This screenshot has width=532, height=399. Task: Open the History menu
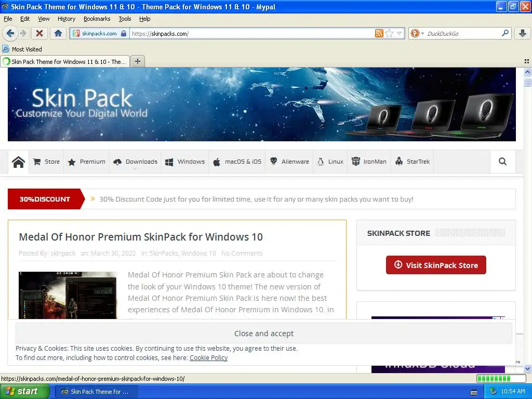coord(66,19)
